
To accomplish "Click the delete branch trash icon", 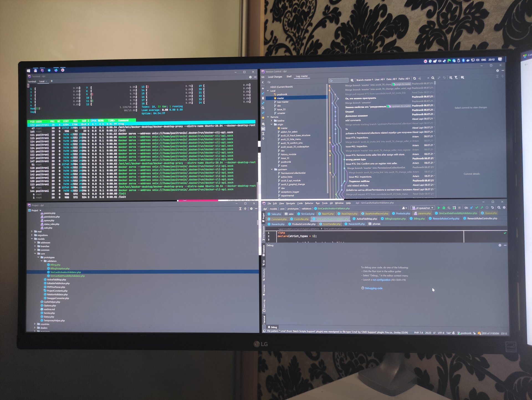I will [x=263, y=98].
